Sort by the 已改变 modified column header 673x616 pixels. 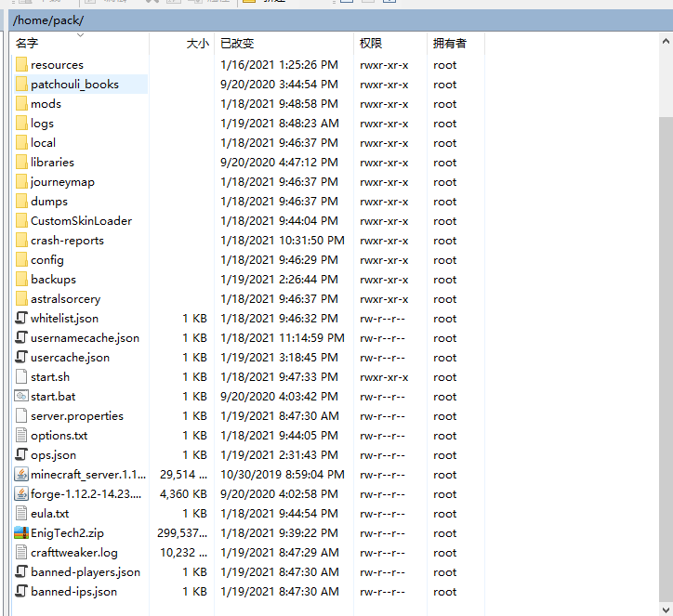click(x=284, y=44)
